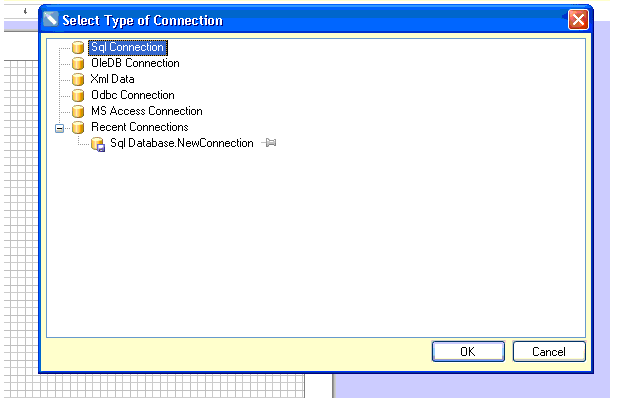Click the Sql Database.NewConnection saved-connection icon
This screenshot has height=413, width=624.
98,144
